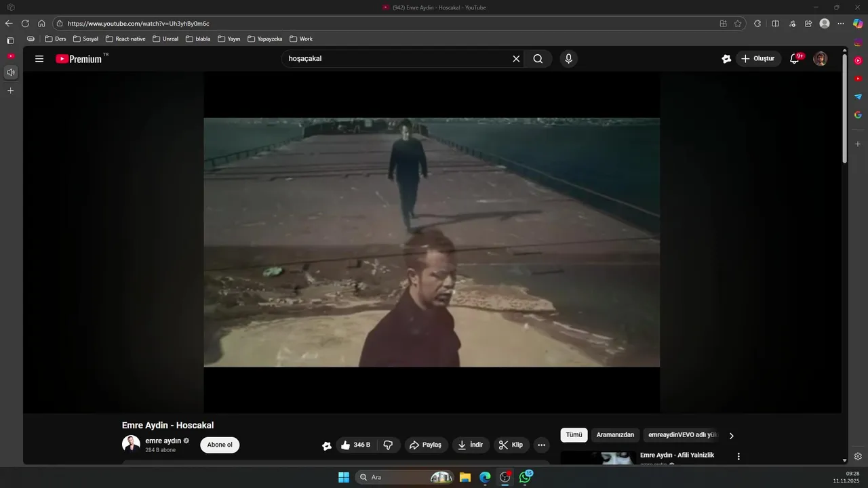Go to browser home page
The image size is (868, 488).
[41, 23]
